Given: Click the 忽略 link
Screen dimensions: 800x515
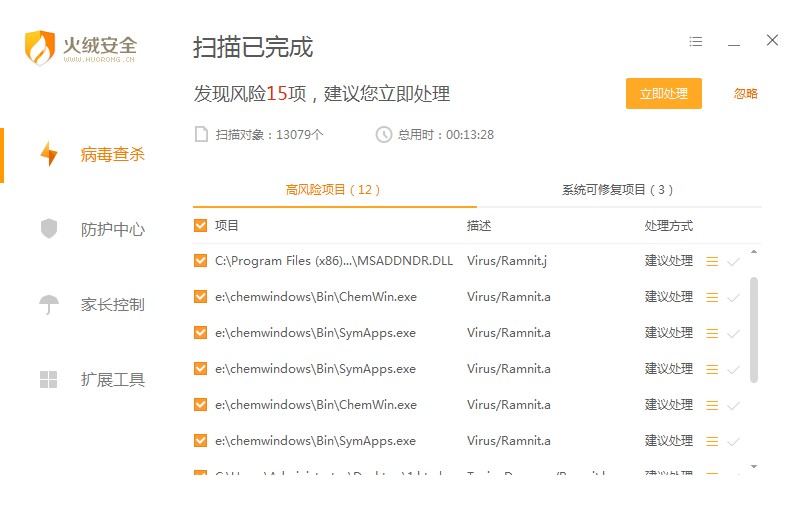Looking at the screenshot, I should [x=745, y=93].
